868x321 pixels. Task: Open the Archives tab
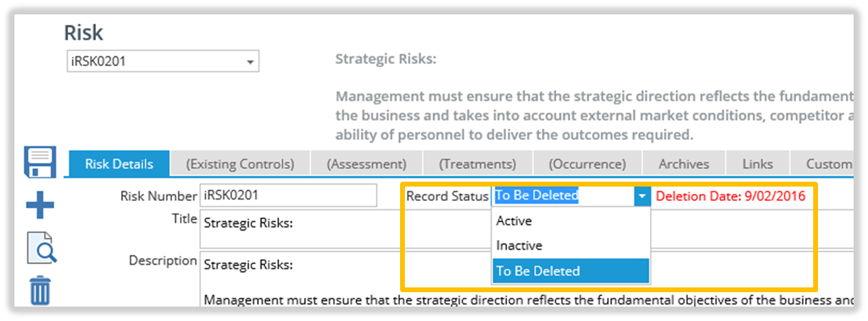point(684,165)
